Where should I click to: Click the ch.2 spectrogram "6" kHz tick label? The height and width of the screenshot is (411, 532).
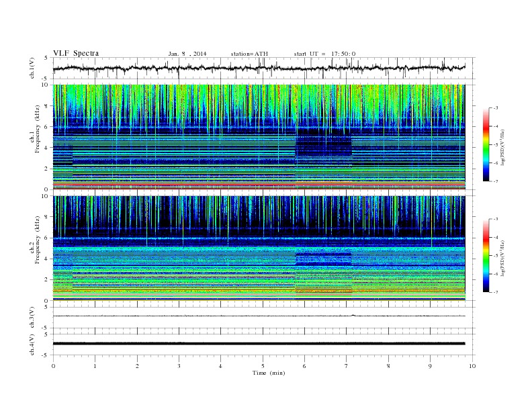pyautogui.click(x=46, y=238)
